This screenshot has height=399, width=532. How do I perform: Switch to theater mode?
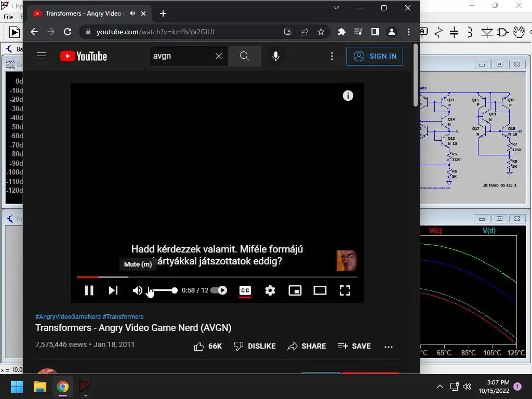pyautogui.click(x=320, y=290)
